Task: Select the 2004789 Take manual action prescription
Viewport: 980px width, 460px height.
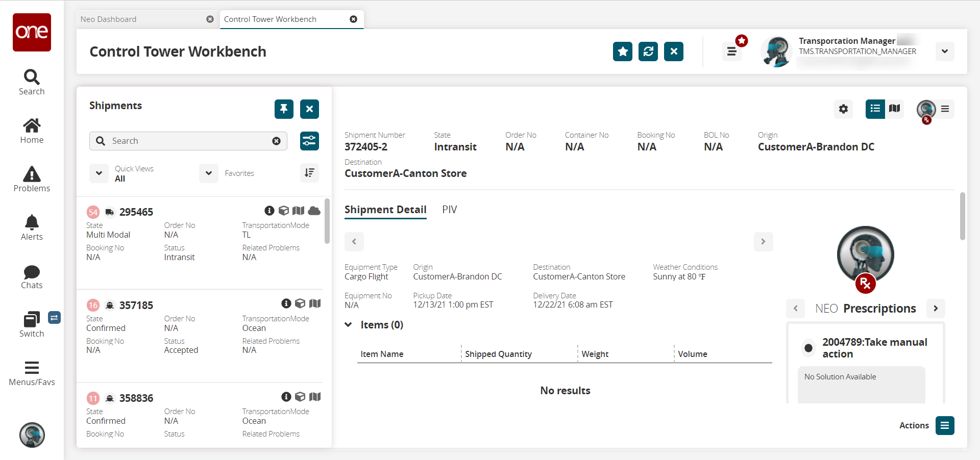Action: pos(808,348)
